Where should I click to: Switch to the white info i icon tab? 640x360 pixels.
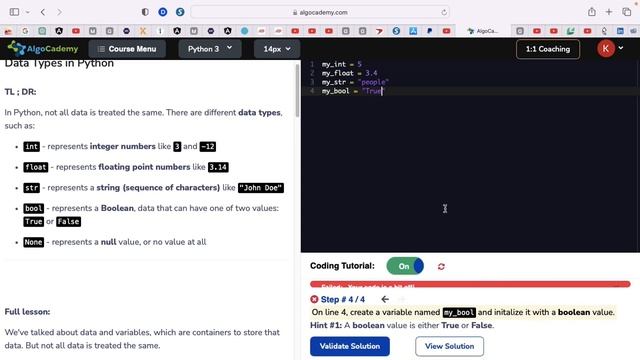pyautogui.click(x=160, y=31)
